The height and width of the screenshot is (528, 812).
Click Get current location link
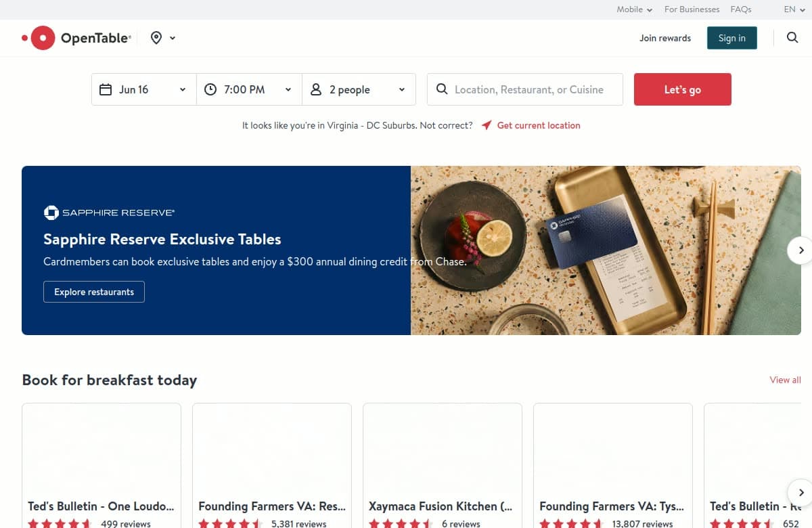tap(539, 125)
